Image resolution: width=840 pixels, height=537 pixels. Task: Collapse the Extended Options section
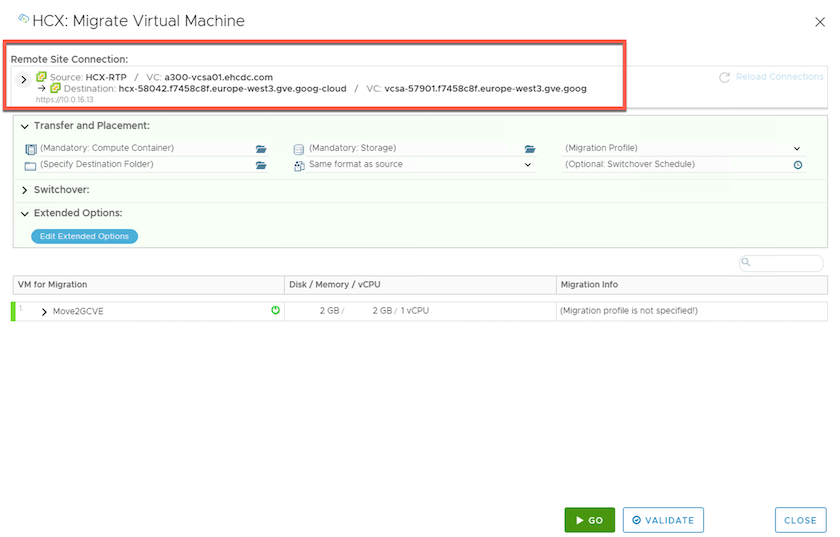pyautogui.click(x=25, y=214)
